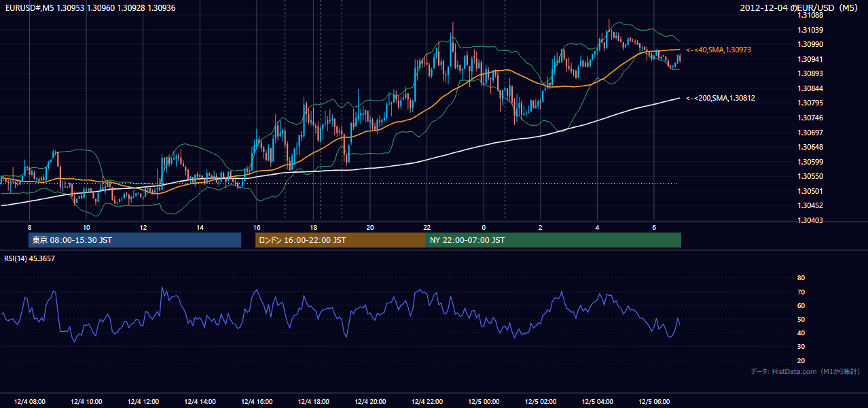Click price axis value 1.30746
This screenshot has height=408, width=868.
811,118
